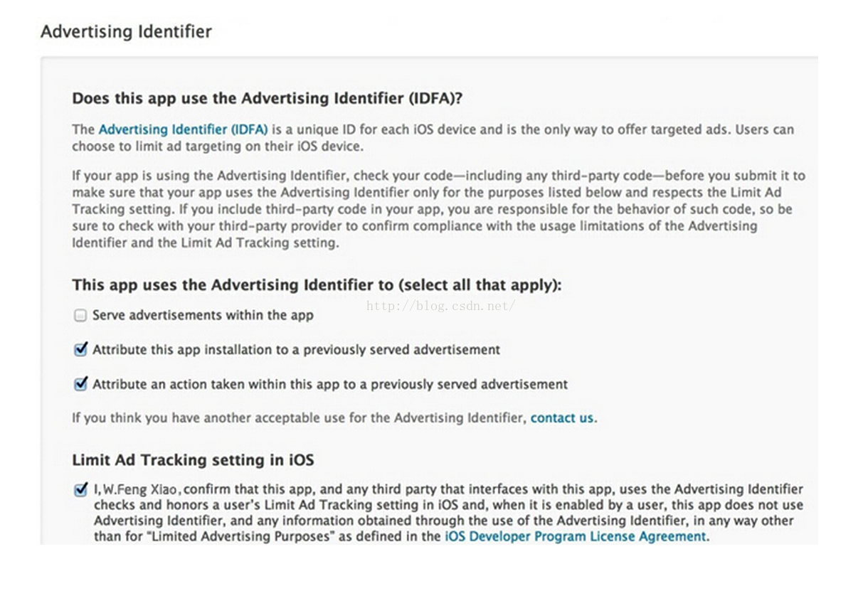Click the third-party code compliance paragraph

438,209
